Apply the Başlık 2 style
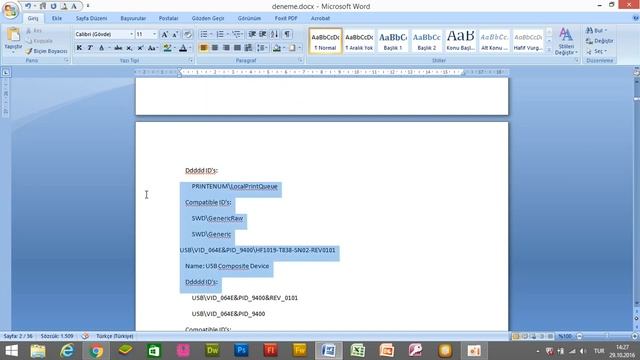This screenshot has width=640, height=360. 427,41
